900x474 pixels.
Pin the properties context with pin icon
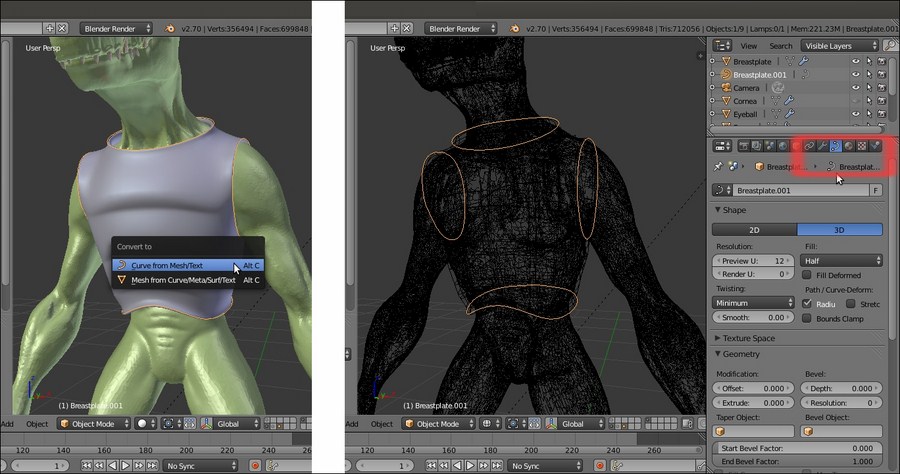coord(719,166)
